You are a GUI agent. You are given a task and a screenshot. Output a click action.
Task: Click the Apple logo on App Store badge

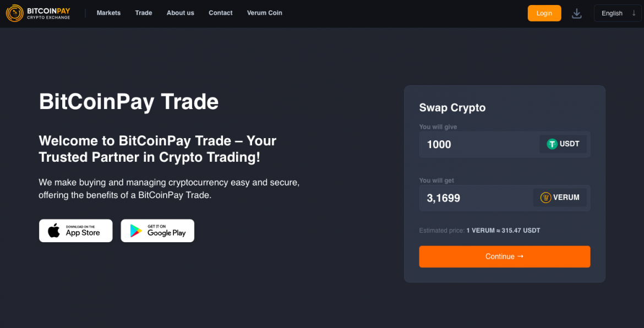point(54,231)
